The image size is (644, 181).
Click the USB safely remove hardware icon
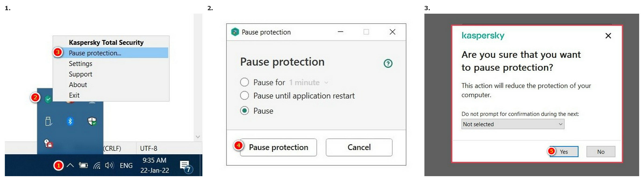48,121
